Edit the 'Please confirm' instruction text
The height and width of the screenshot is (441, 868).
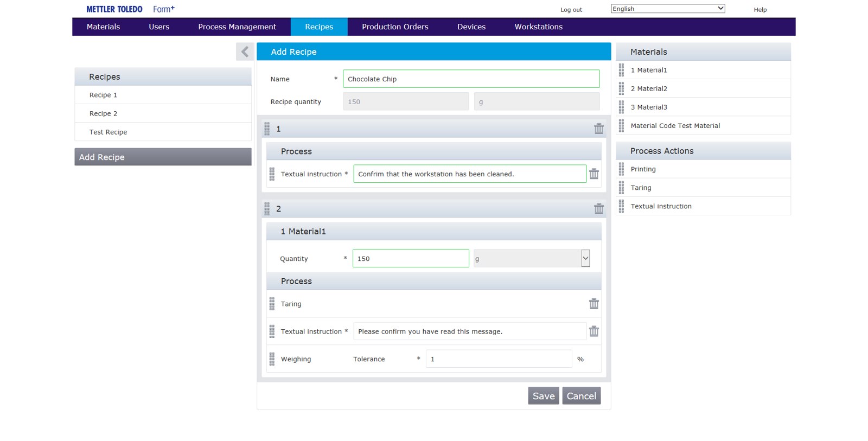470,331
